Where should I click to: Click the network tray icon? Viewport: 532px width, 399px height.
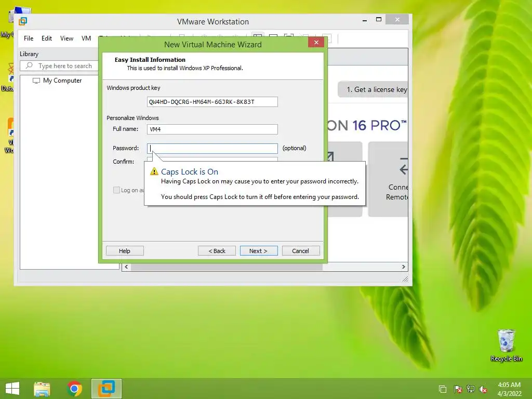471,389
